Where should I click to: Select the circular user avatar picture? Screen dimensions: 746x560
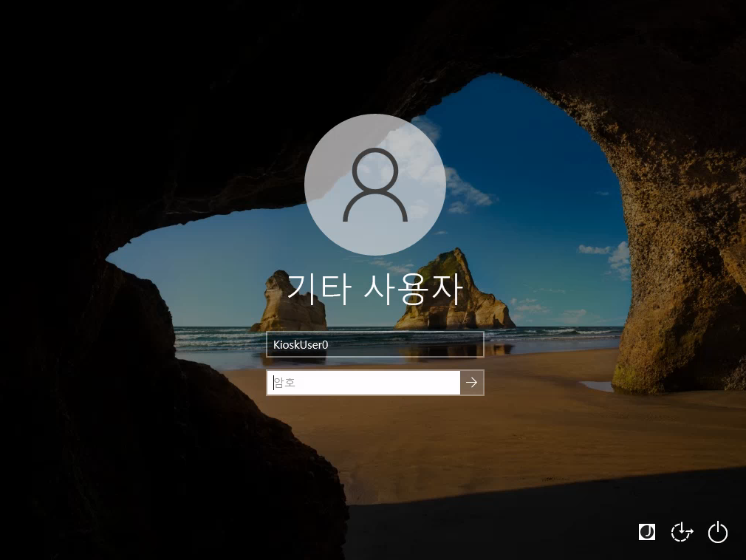pos(375,185)
